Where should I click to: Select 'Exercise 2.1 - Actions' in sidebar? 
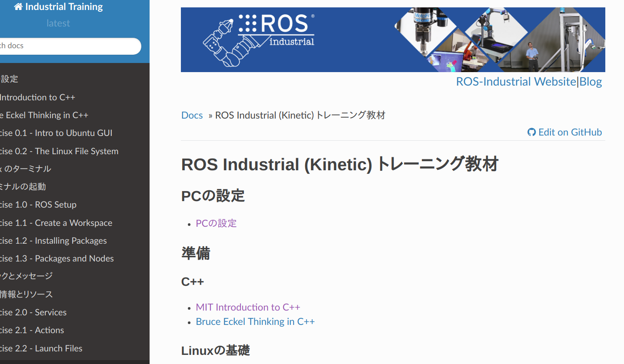tap(32, 330)
